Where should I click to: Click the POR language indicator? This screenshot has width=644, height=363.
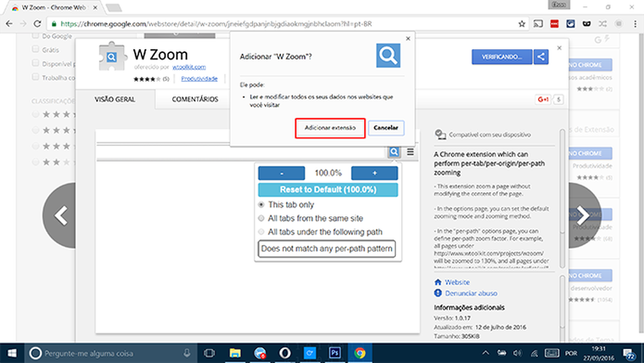pyautogui.click(x=571, y=353)
